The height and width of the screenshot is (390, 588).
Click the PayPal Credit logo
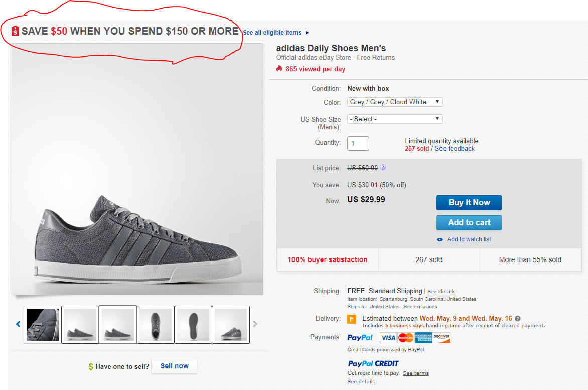pyautogui.click(x=373, y=363)
